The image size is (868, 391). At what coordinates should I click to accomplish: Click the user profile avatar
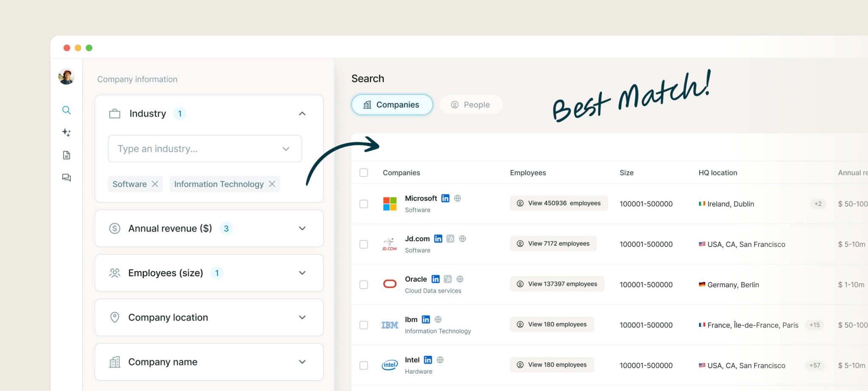67,77
